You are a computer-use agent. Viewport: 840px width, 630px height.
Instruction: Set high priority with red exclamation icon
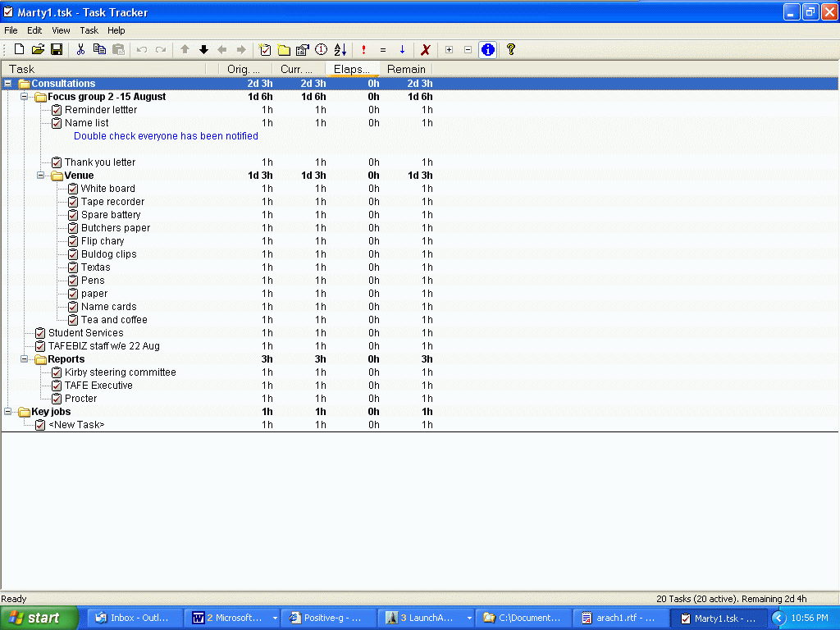click(363, 50)
